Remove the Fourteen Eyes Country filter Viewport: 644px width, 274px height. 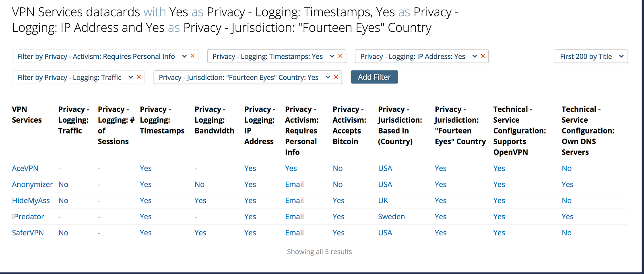point(336,77)
